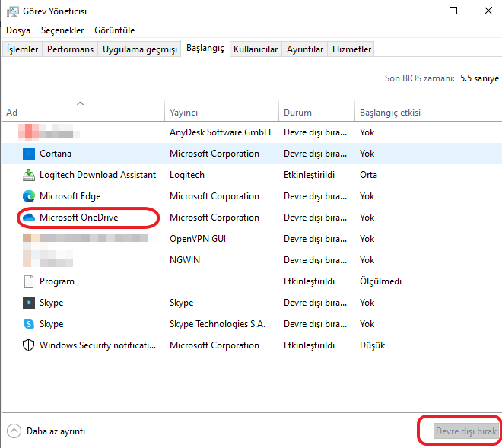Select the Logitech Download Assistant entry
This screenshot has width=502, height=448.
coord(97,175)
